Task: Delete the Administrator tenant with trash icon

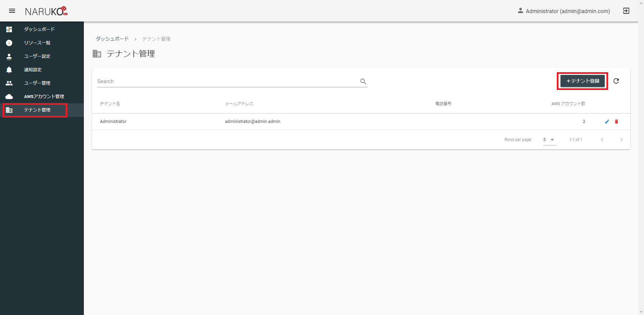Action: (616, 122)
